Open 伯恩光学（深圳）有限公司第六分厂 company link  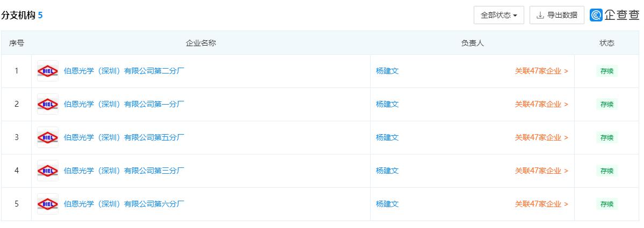click(x=124, y=204)
